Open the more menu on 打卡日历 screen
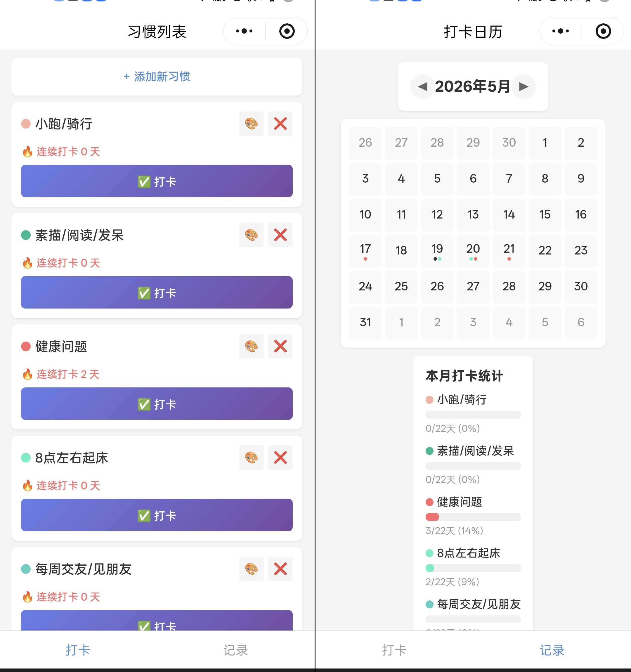 [560, 31]
